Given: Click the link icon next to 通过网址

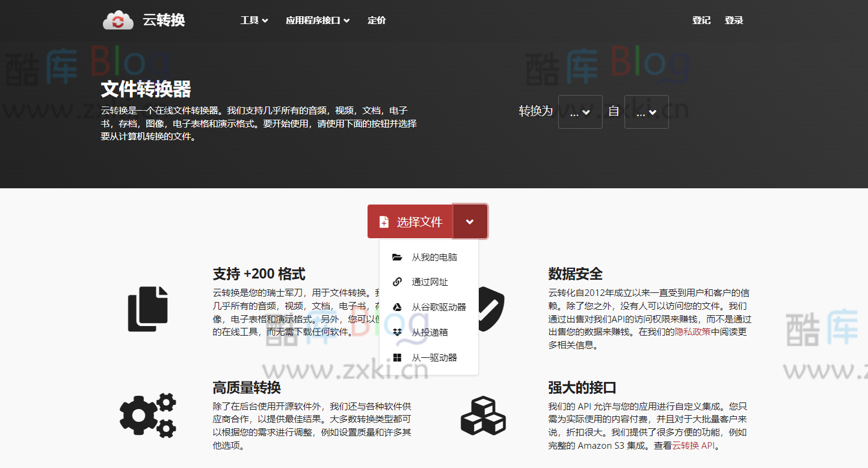Looking at the screenshot, I should point(396,282).
